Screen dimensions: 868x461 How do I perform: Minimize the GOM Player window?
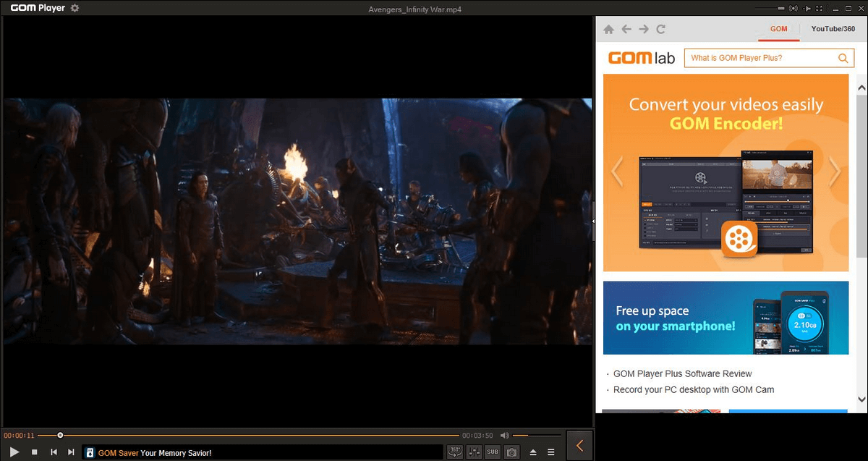(835, 8)
